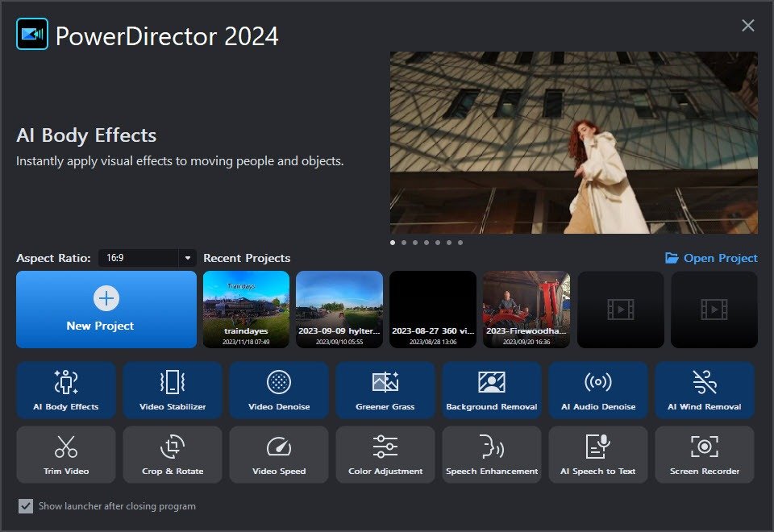Screen dimensions: 774x532
Task: Launch the Video Denoise feature
Action: [x=278, y=390]
